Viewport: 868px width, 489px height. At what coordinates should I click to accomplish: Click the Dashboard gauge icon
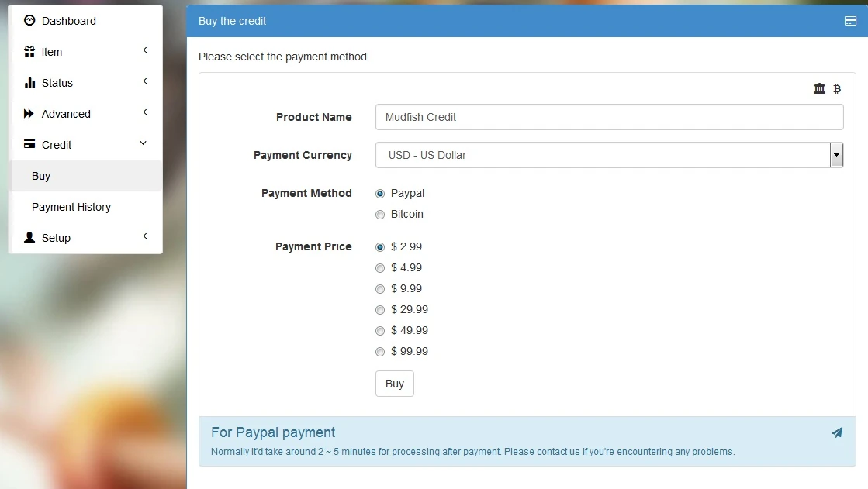click(29, 21)
